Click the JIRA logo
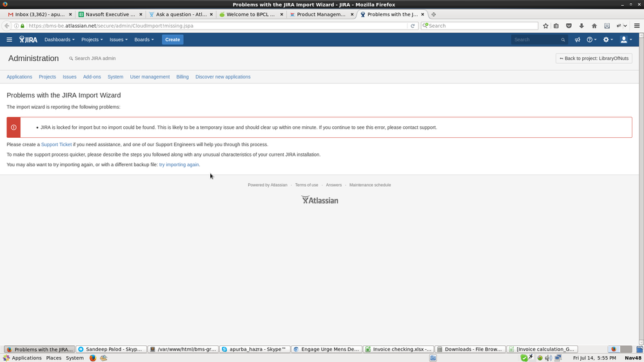Viewport: 644px width, 362px height. (x=28, y=40)
